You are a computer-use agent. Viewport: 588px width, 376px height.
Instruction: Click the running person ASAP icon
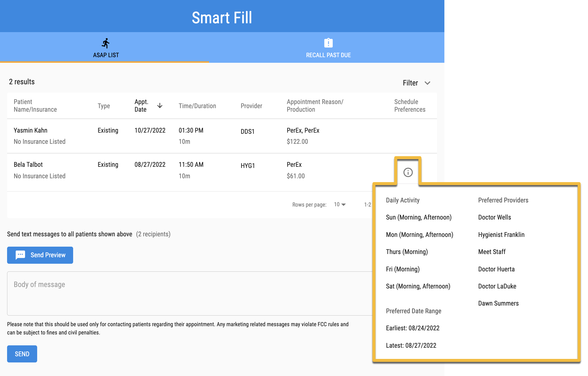106,43
